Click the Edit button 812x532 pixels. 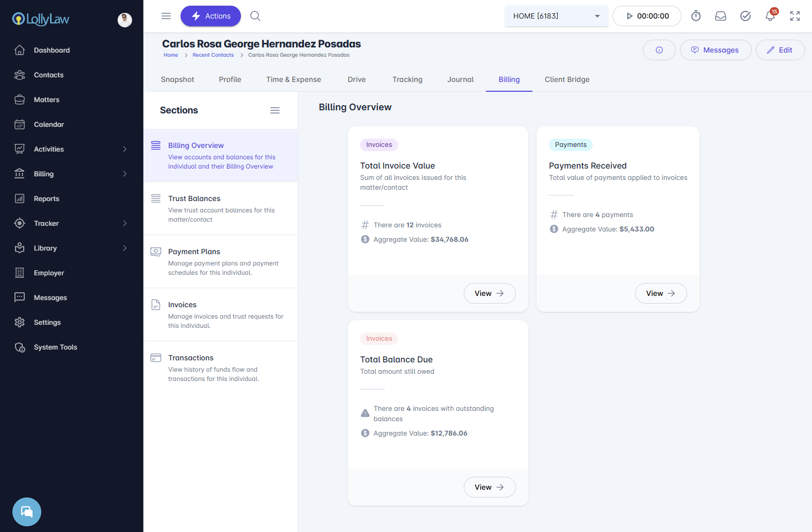tap(780, 50)
